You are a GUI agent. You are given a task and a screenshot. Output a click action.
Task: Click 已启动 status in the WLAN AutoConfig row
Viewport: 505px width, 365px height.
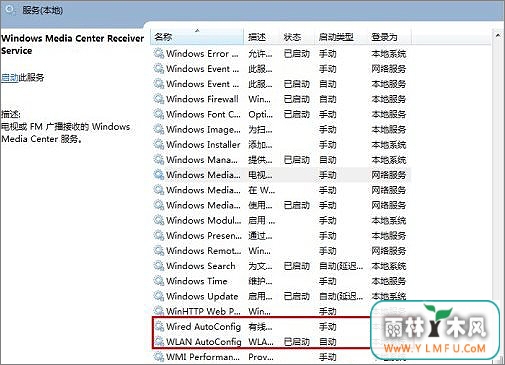click(x=297, y=342)
